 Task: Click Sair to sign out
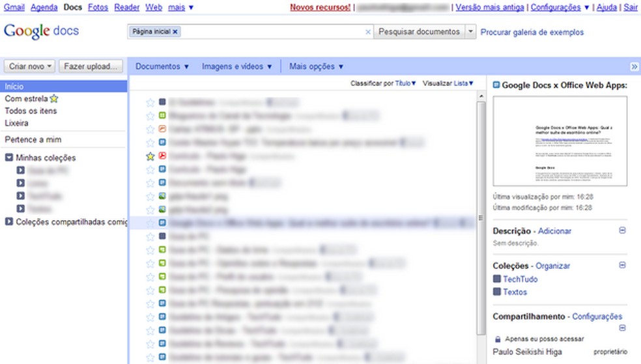click(x=631, y=7)
